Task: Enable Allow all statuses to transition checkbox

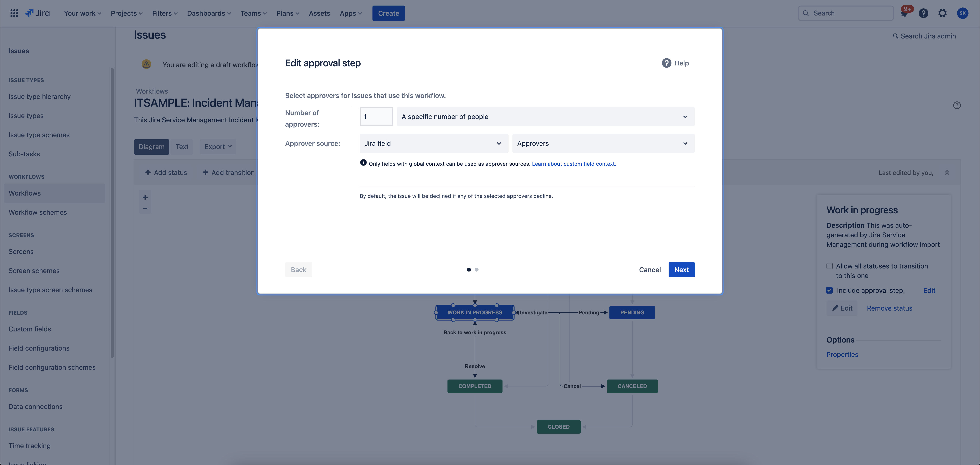Action: point(830,266)
